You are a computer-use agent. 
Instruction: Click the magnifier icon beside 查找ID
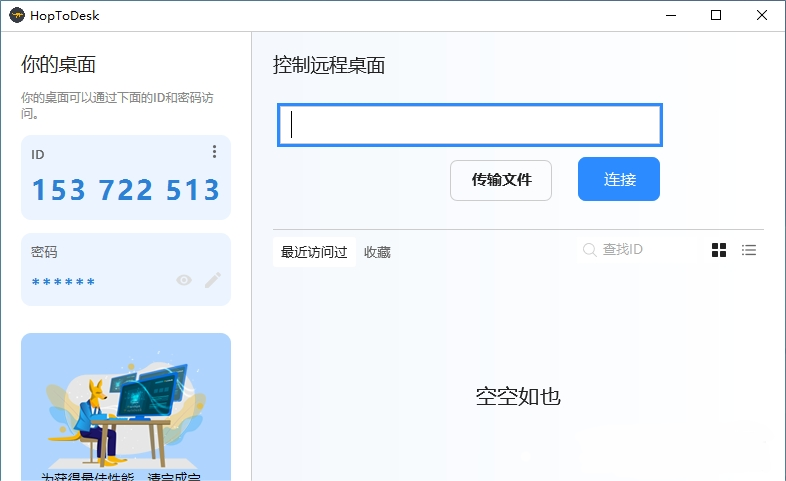(590, 250)
